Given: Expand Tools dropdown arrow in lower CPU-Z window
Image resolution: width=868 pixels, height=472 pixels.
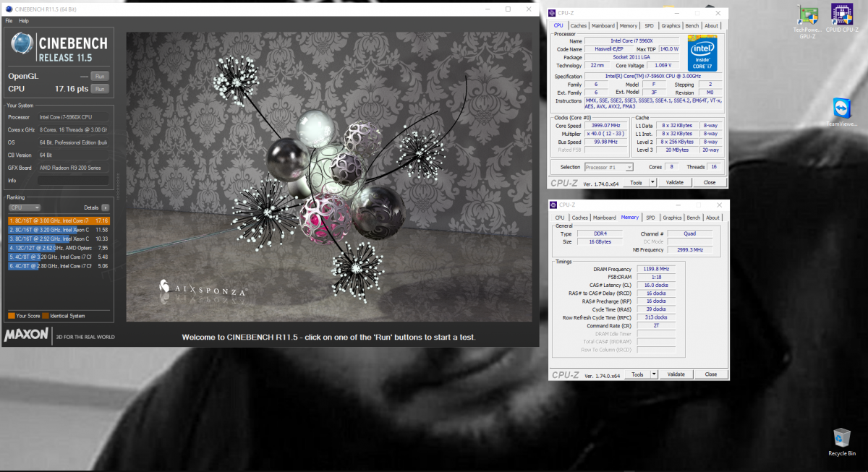Looking at the screenshot, I should click(655, 374).
